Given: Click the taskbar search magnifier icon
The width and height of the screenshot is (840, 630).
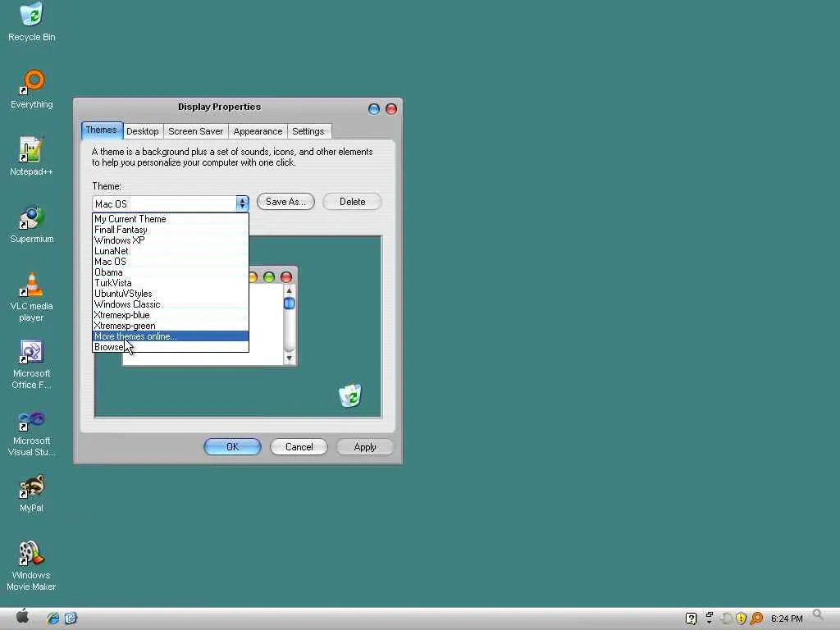Looking at the screenshot, I should (818, 614).
